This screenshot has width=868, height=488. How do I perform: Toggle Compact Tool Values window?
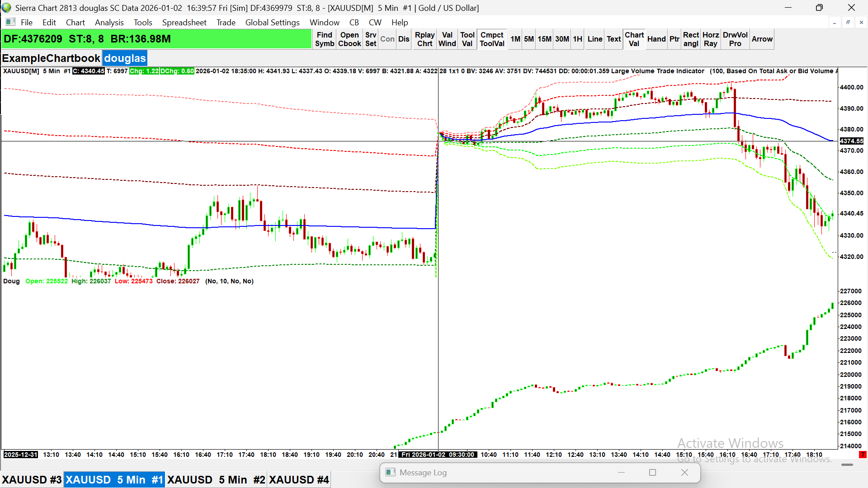click(x=492, y=39)
